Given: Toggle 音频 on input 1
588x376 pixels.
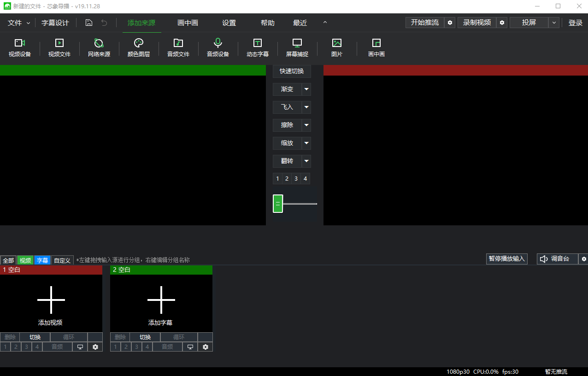Looking at the screenshot, I should click(58, 347).
